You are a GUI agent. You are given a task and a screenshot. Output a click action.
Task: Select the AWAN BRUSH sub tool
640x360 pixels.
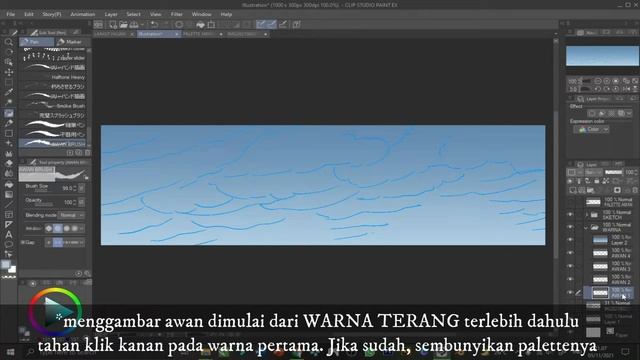tap(54, 144)
